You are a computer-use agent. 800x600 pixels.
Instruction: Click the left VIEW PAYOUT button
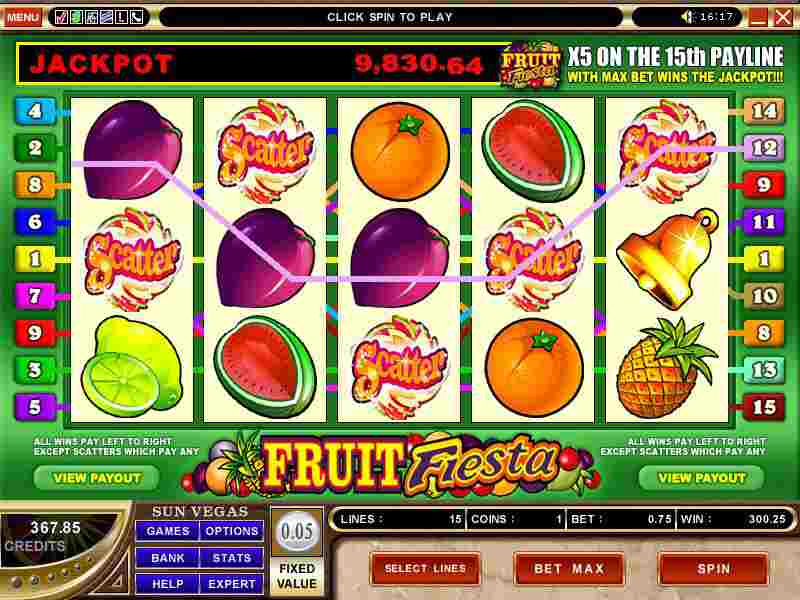tap(96, 478)
